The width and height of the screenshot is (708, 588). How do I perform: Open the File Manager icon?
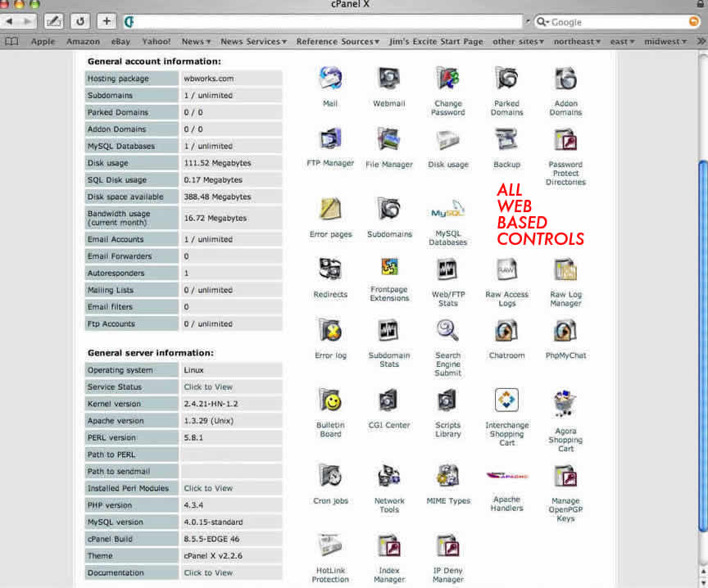(388, 139)
